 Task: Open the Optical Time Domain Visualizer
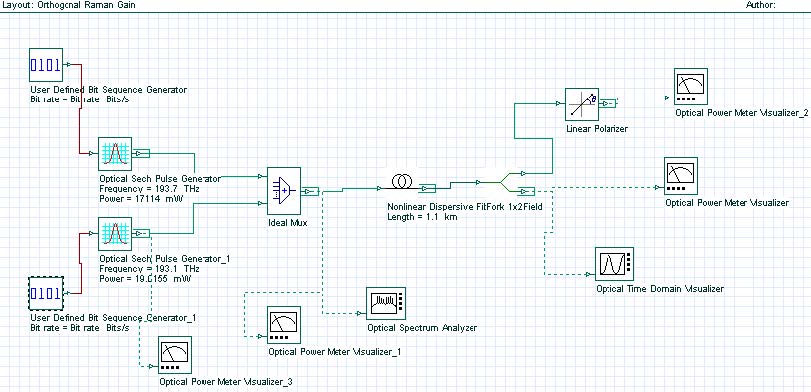pyautogui.click(x=614, y=264)
